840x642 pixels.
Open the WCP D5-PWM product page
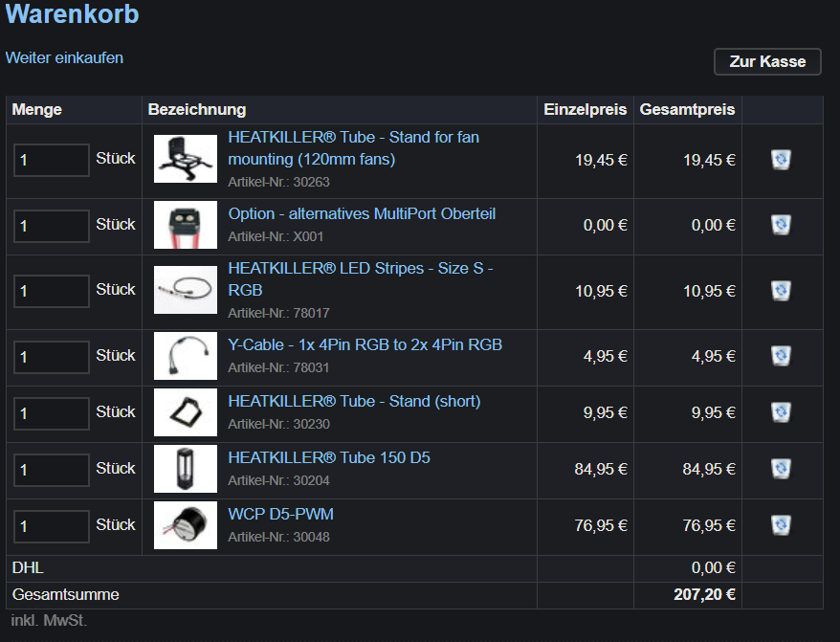click(280, 514)
